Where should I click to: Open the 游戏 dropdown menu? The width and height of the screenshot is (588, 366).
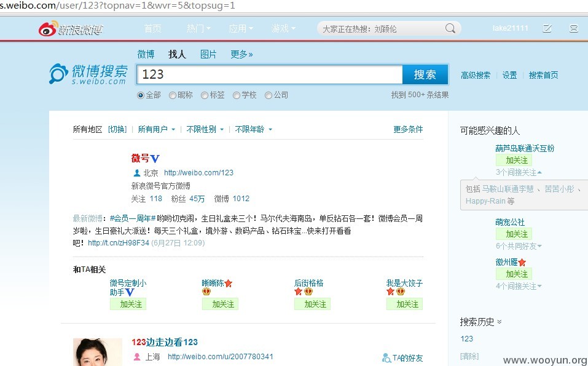283,28
